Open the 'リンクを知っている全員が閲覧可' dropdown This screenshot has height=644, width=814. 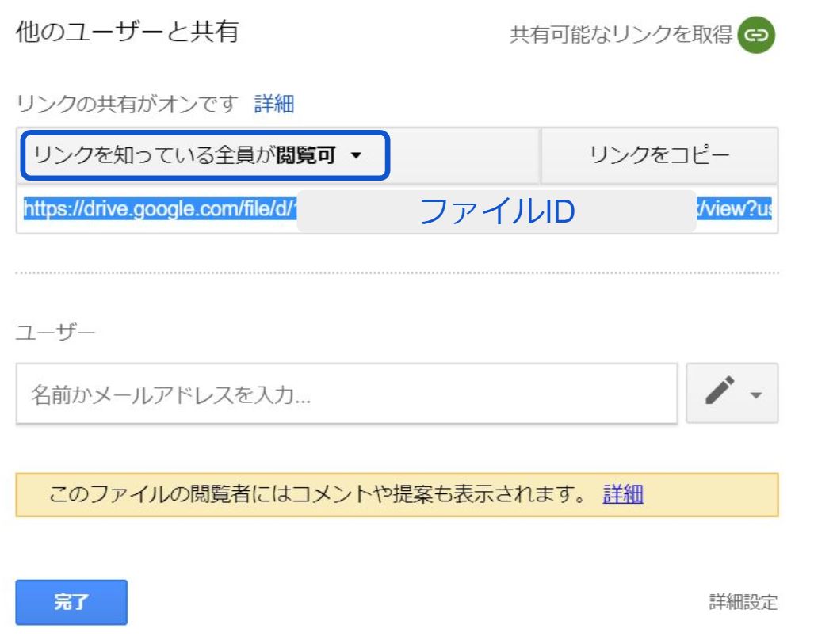205,155
